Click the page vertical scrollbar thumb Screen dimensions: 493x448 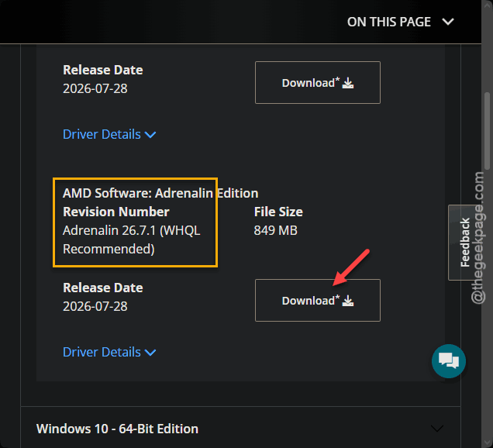[x=487, y=131]
